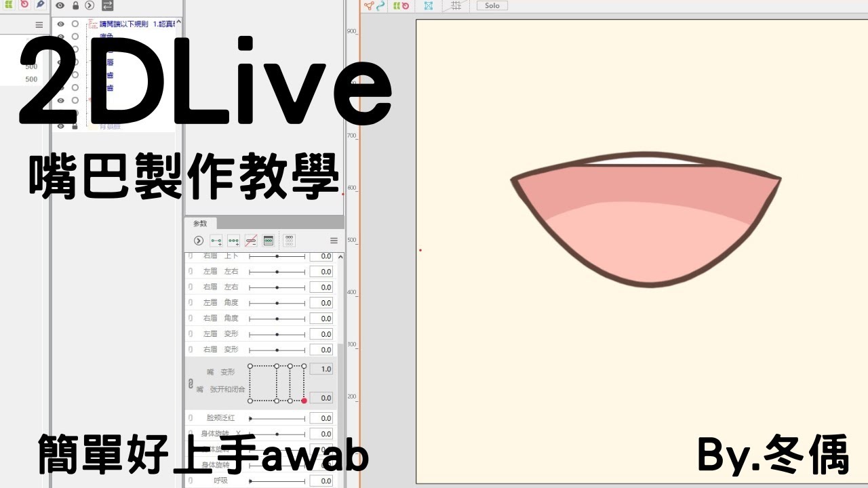Click the circled arrow icon in the 参数 toolbar

(199, 241)
